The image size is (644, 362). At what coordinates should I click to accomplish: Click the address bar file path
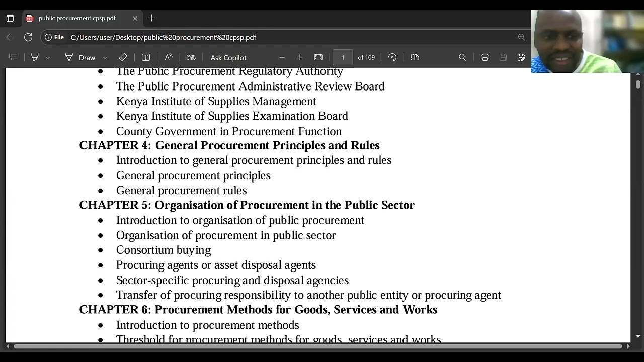[x=164, y=37]
